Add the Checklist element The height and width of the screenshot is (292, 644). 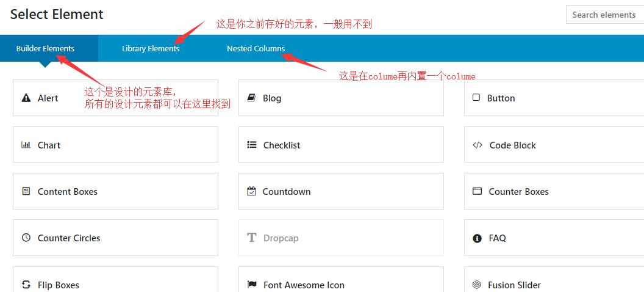point(341,144)
